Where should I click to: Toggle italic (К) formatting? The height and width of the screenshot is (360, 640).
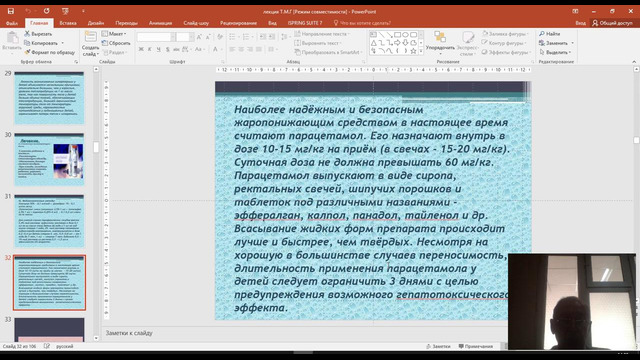(150, 49)
